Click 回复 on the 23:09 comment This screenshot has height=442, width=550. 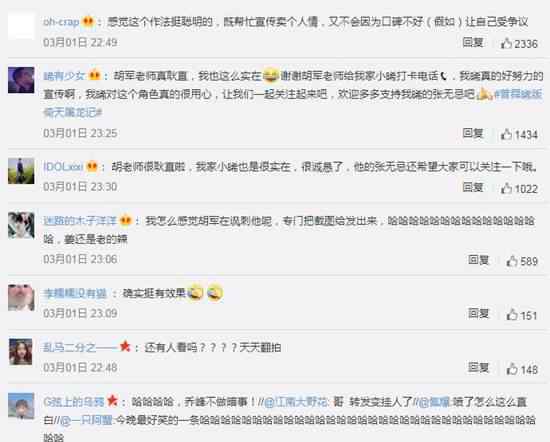click(x=478, y=314)
